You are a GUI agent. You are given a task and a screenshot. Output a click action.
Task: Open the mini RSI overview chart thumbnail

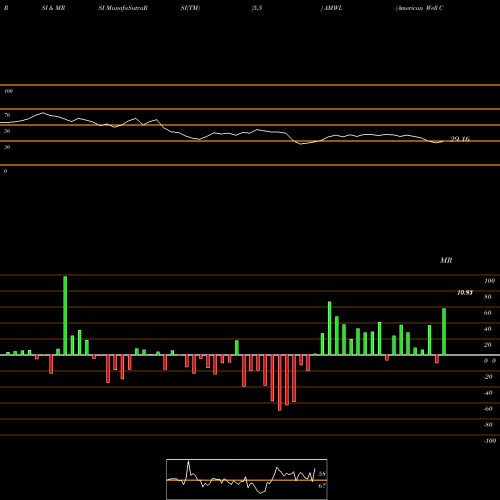pyautogui.click(x=247, y=479)
